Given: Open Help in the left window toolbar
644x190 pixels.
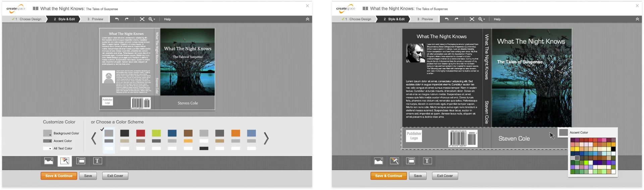Looking at the screenshot, I should 167,19.
